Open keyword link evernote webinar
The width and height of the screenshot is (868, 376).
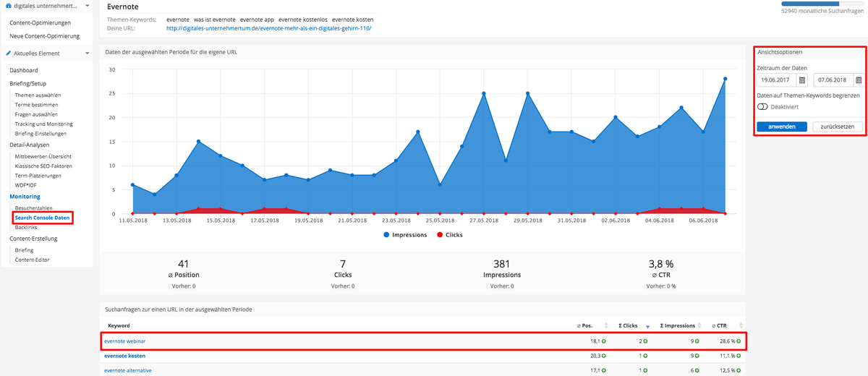pos(125,341)
